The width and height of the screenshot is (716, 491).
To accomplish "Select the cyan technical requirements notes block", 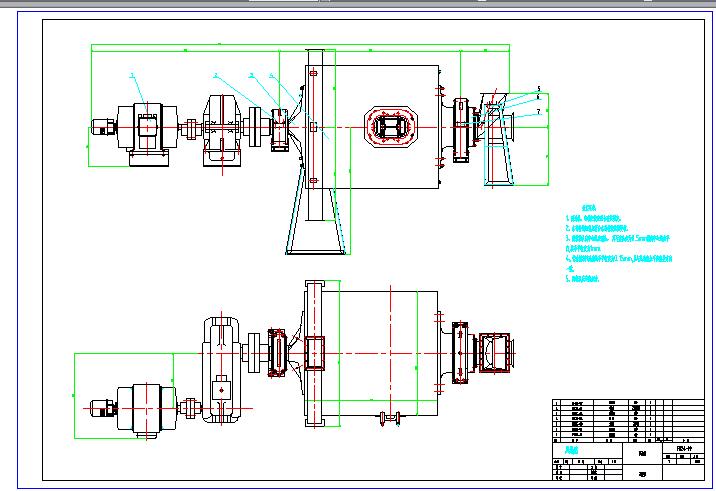I will pos(619,244).
